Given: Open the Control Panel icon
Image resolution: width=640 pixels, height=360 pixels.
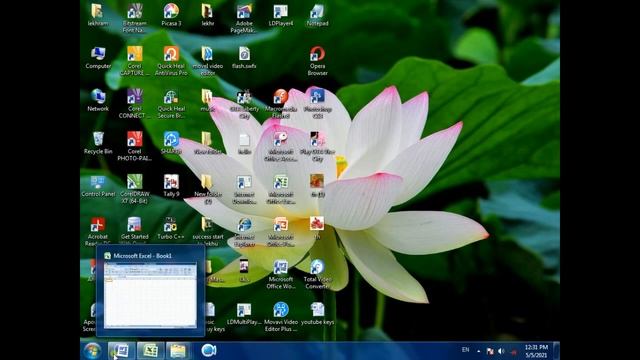Looking at the screenshot, I should coord(98,186).
